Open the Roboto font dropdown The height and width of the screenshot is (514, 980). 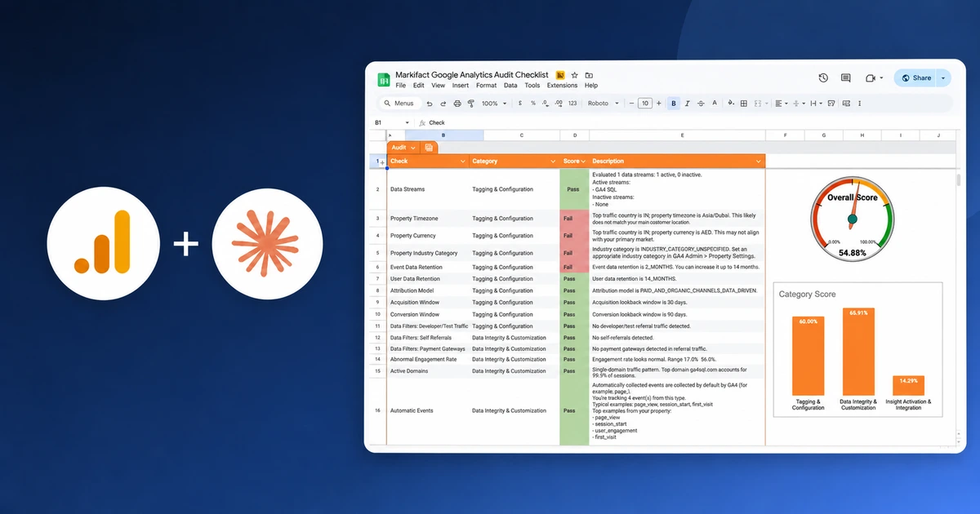pos(604,104)
